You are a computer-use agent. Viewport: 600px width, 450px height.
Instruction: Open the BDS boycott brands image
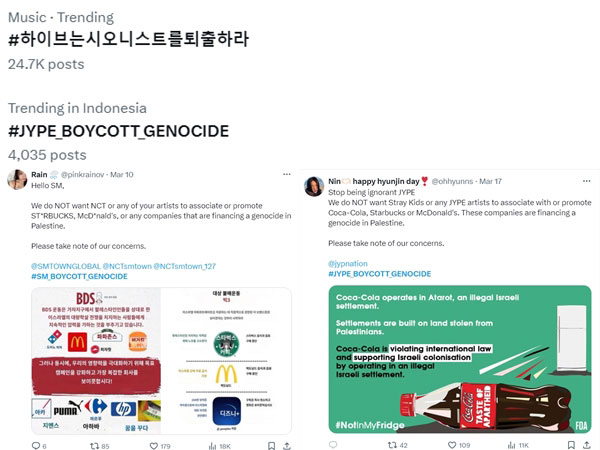coord(161,361)
